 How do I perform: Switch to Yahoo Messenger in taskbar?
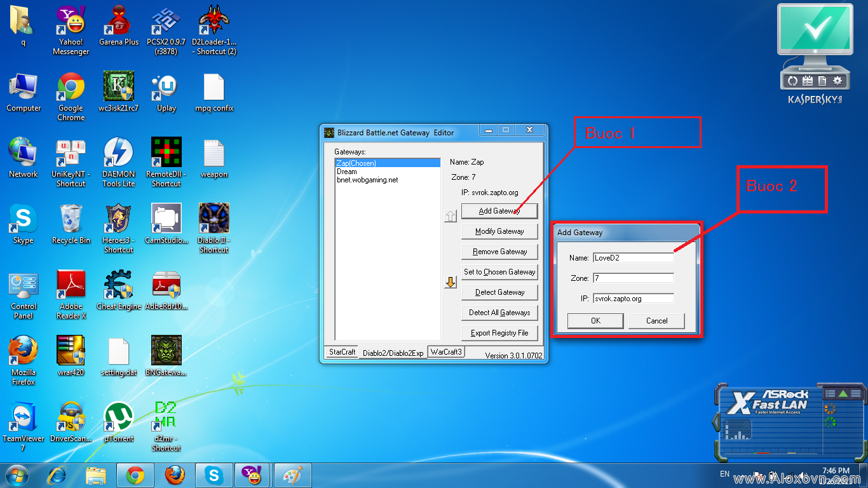click(252, 475)
